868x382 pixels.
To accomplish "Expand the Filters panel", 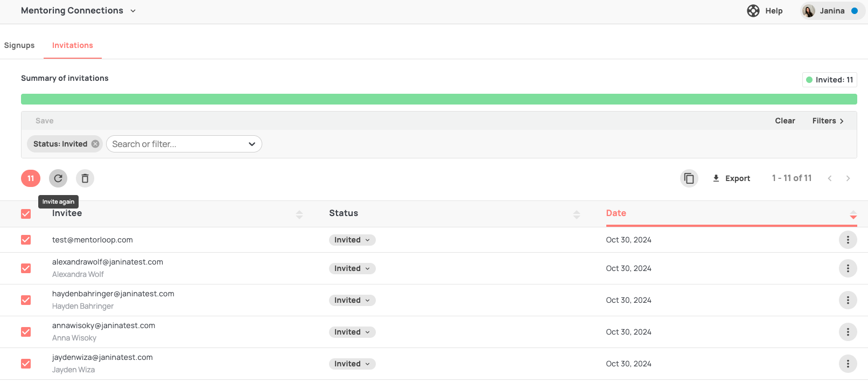I will (828, 121).
